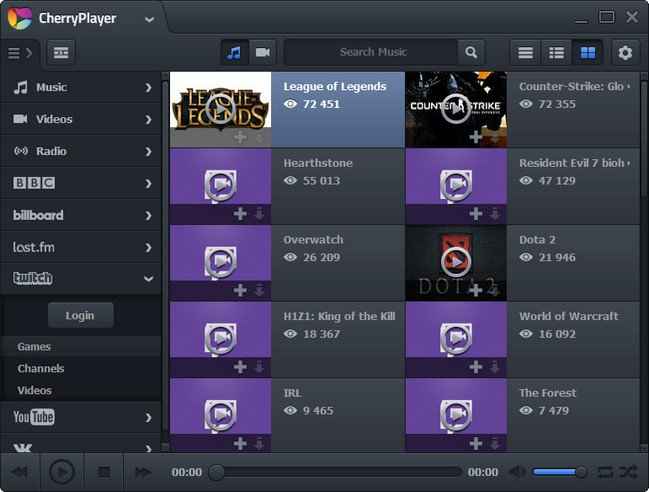Download Overwatch using its arrow icon
The image size is (649, 492).
coord(259,290)
